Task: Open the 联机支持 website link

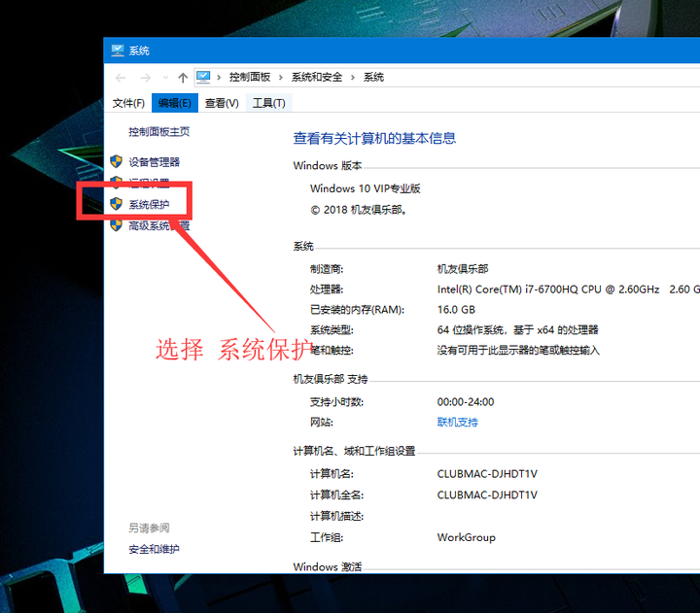Action: click(458, 422)
